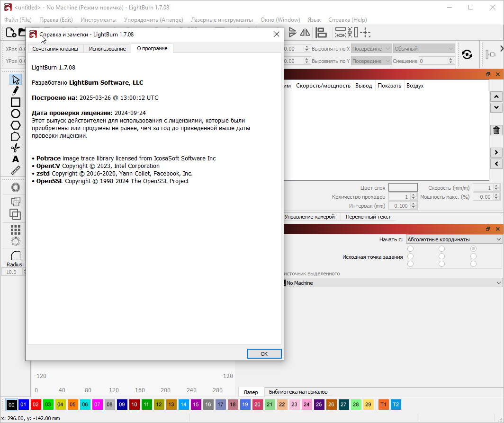Select the hexagon Polygon tool
Image resolution: width=504 pixels, height=423 pixels.
pyautogui.click(x=16, y=125)
